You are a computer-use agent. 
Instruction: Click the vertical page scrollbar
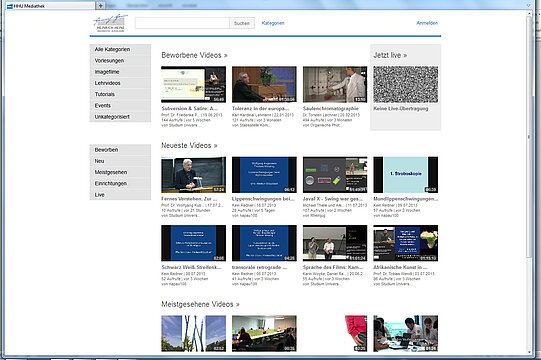pyautogui.click(x=530, y=136)
